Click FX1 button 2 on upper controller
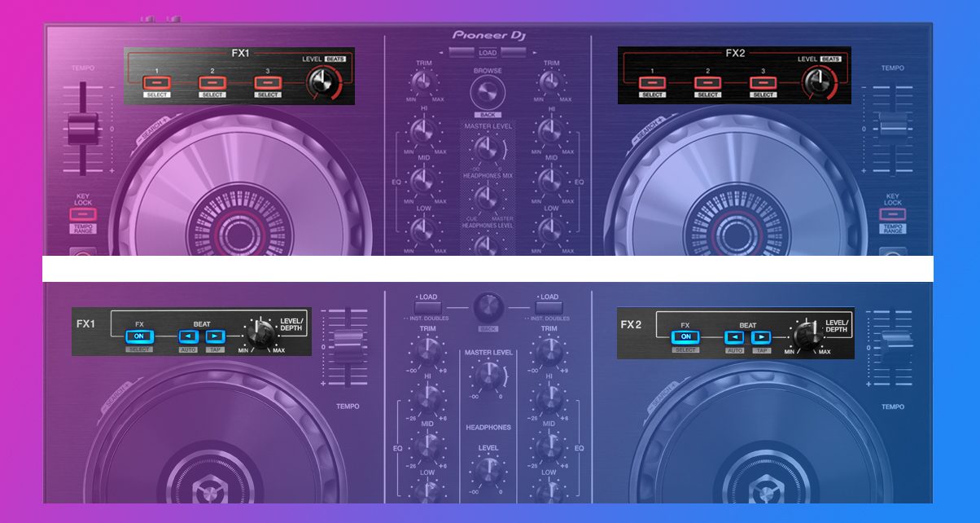The width and height of the screenshot is (980, 523). click(x=212, y=83)
